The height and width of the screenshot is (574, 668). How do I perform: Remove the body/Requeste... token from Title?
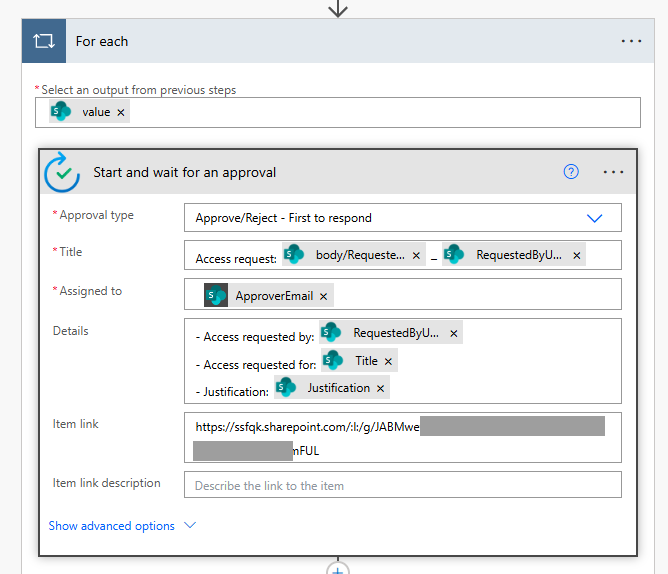416,255
